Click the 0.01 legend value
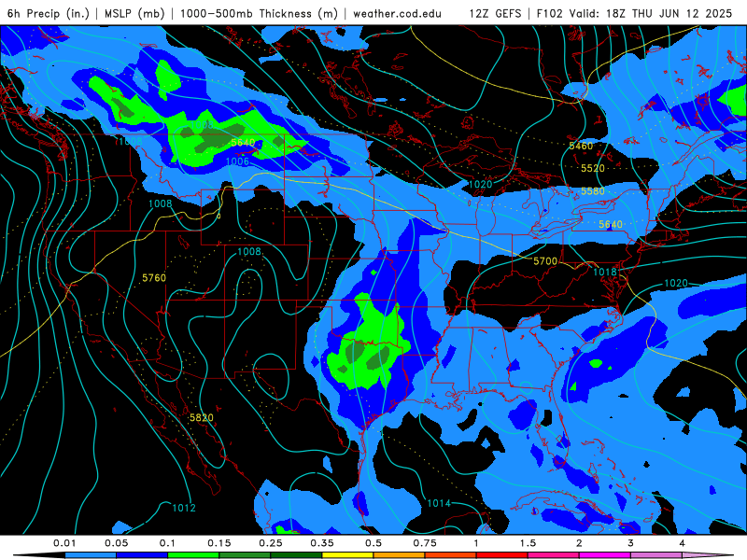Image resolution: width=747 pixels, height=560 pixels. 64,543
